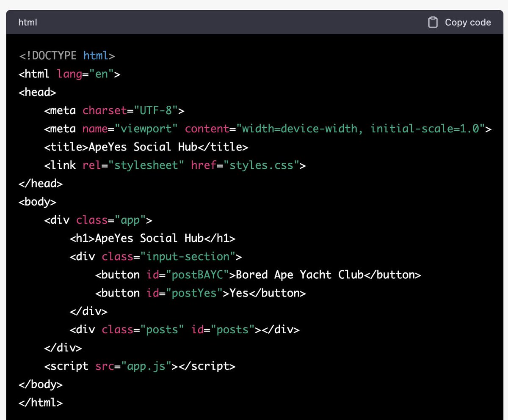
Task: Click the Copy code button label
Action: click(x=468, y=22)
